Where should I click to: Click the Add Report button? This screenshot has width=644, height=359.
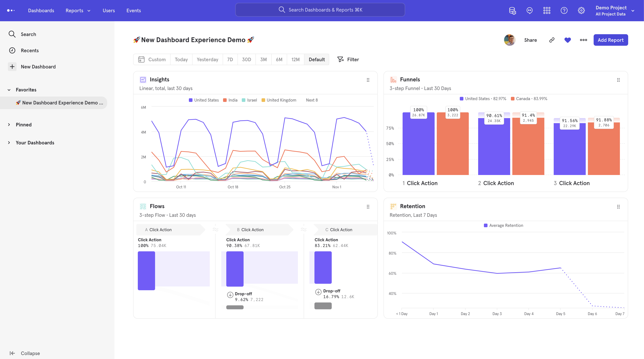pos(611,40)
